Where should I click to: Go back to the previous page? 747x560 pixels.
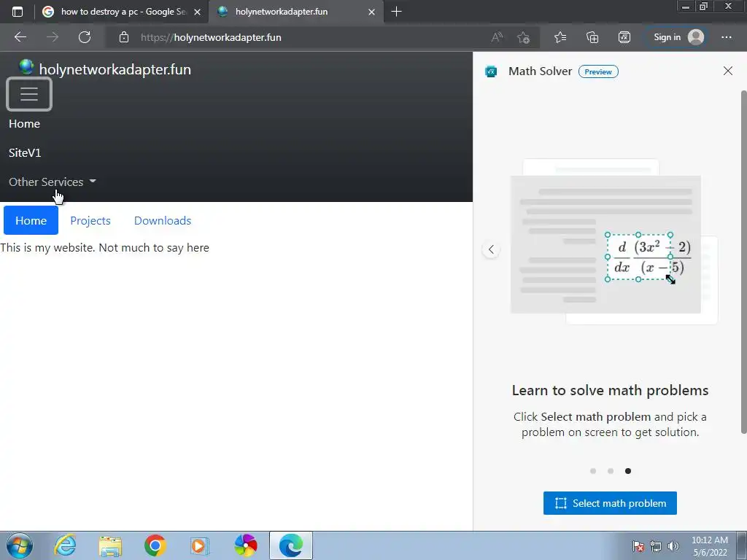pos(20,37)
